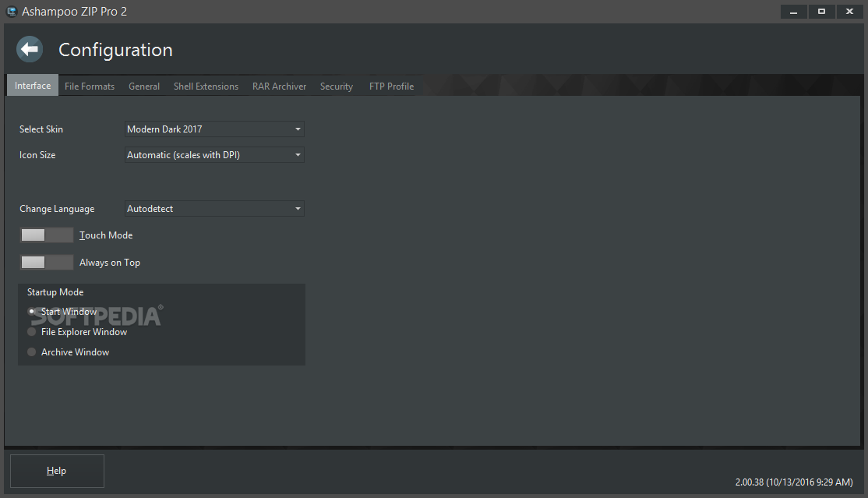Click the Icon Size label

(37, 155)
